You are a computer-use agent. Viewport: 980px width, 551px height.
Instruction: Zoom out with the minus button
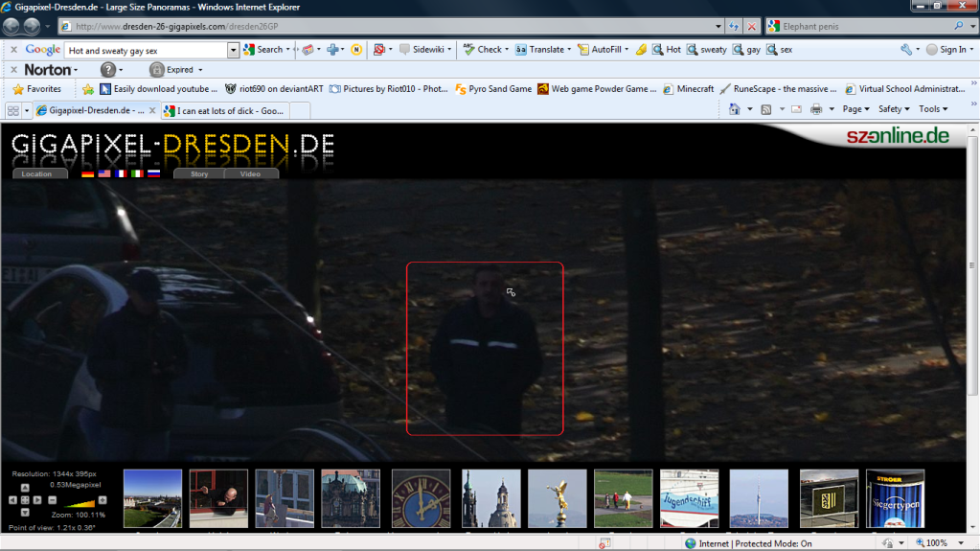(x=53, y=500)
